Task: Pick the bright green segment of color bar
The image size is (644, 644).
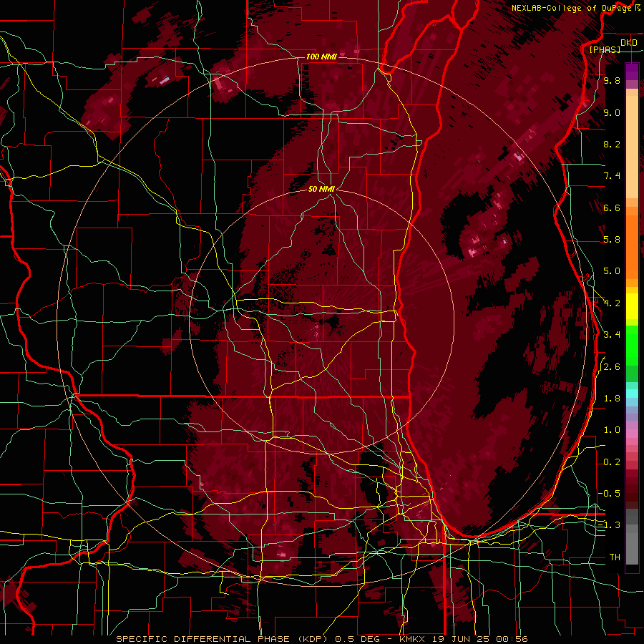Action: (632, 345)
